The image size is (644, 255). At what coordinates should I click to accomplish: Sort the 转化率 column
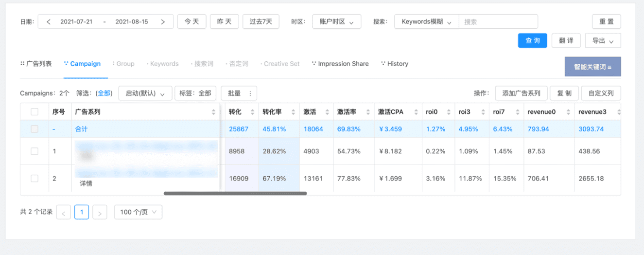[x=293, y=112]
